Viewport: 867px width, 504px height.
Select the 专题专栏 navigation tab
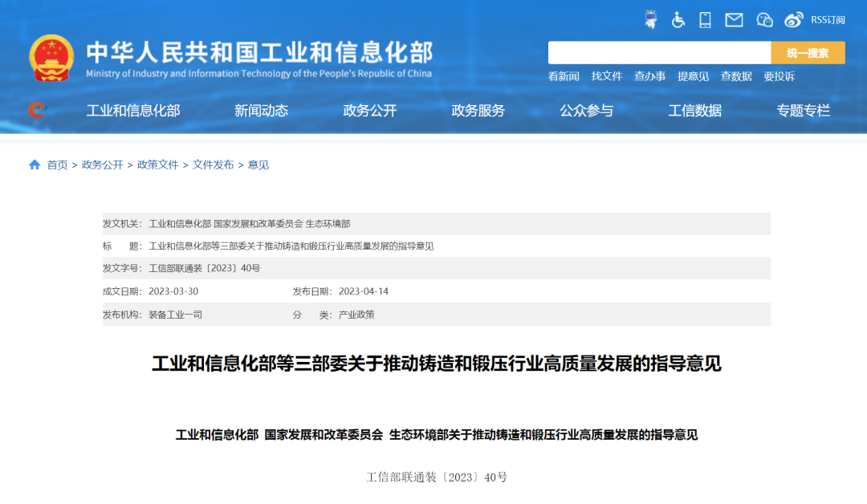pyautogui.click(x=804, y=111)
